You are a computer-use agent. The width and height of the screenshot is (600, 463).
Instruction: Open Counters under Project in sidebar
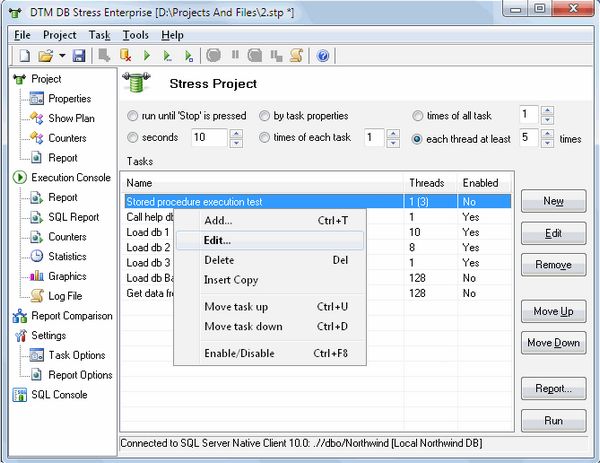[67, 138]
